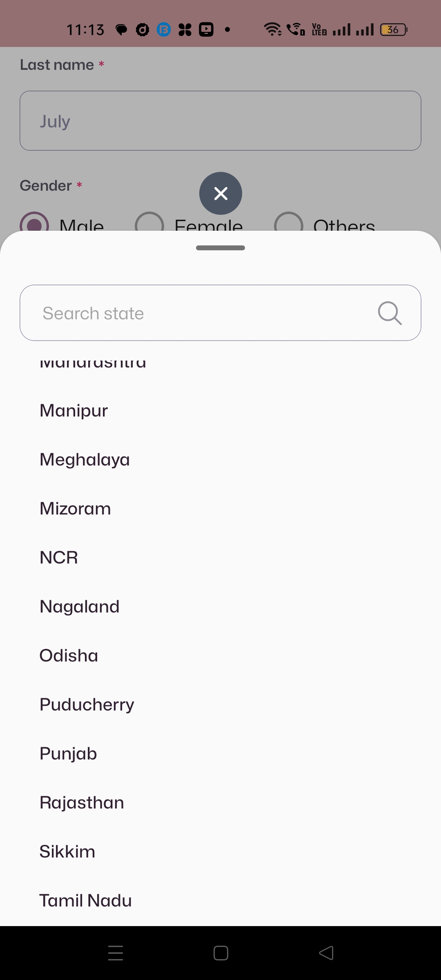Choose Tamil Nadu from the list

click(x=85, y=901)
